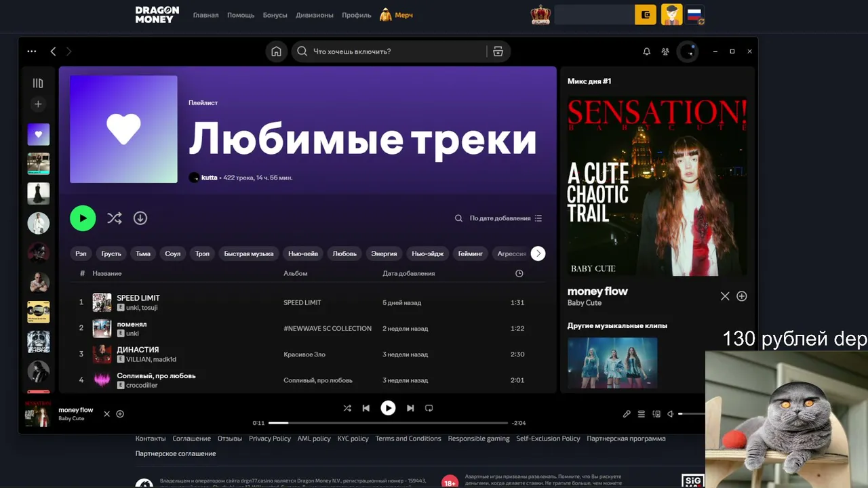
Task: Open the related music video thumbnail
Action: pos(612,363)
